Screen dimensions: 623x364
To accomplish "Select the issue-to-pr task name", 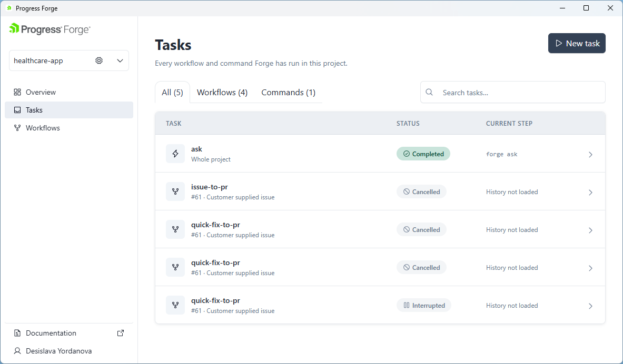I will [x=210, y=187].
